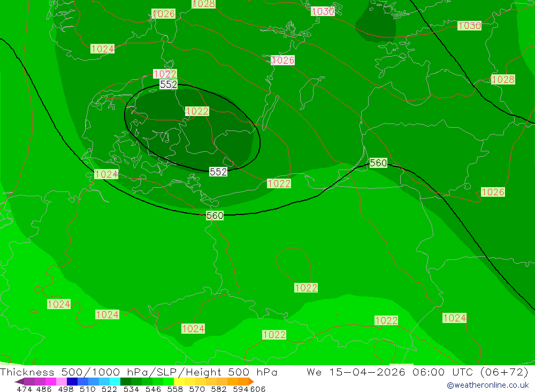Viewport: 535px width, 392px height.
Task: Select the 570 legend value
Action: point(197,389)
